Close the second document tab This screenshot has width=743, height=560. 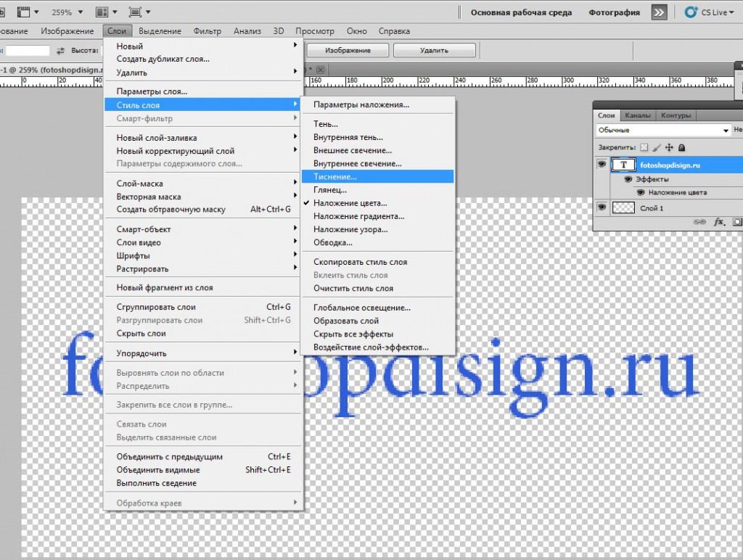tap(320, 69)
